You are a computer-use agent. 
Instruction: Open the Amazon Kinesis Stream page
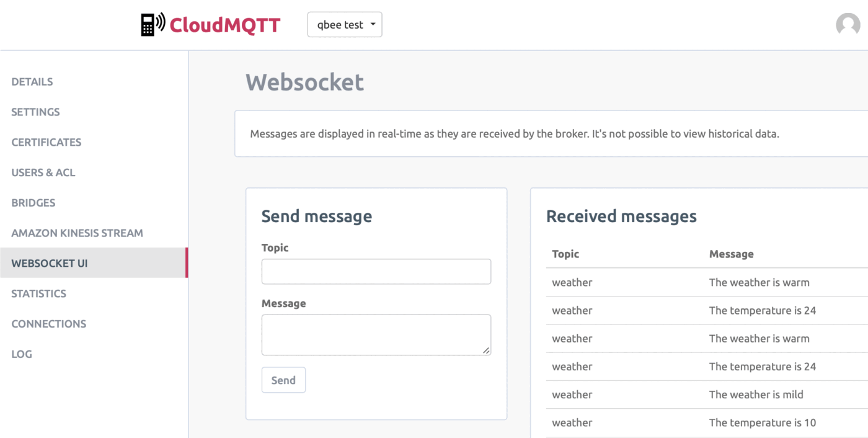coord(77,233)
